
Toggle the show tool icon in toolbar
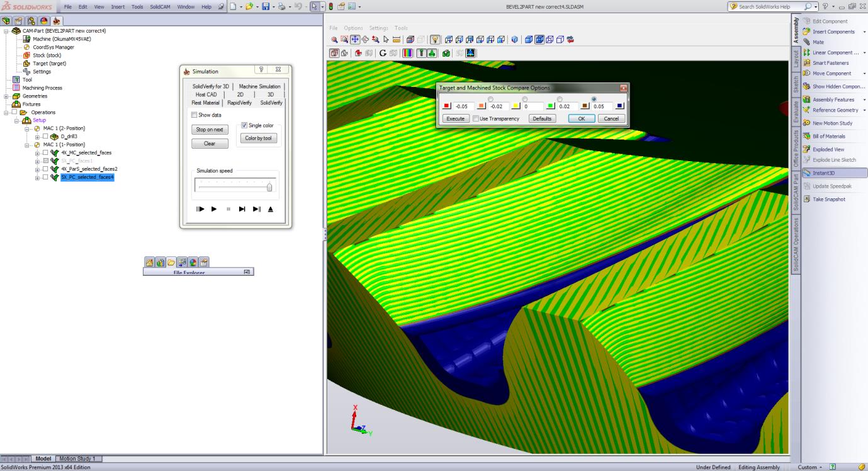coord(422,54)
